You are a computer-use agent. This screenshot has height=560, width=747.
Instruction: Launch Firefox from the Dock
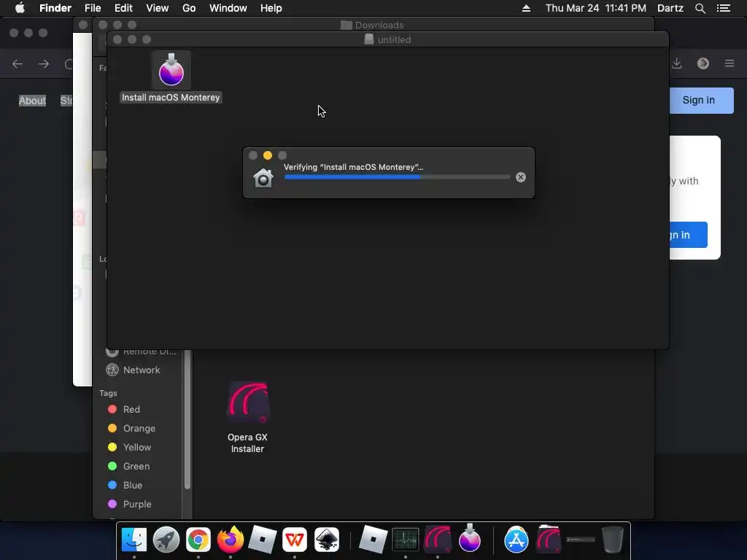(x=231, y=539)
